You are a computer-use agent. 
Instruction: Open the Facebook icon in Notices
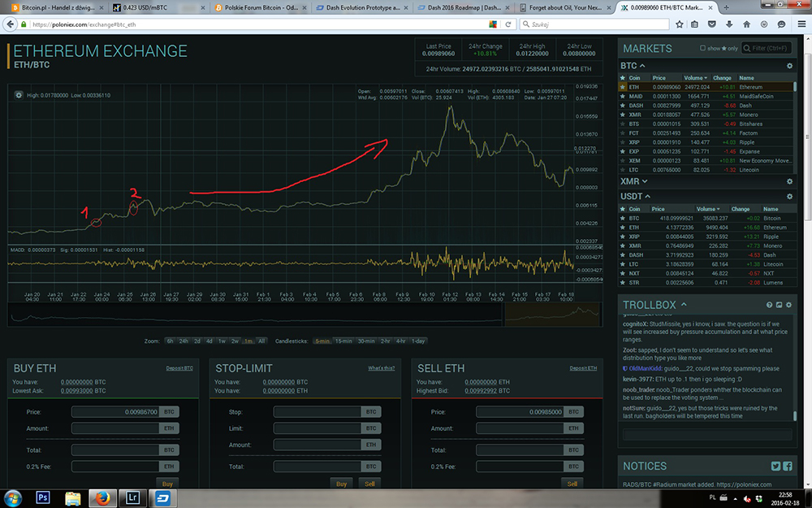click(x=787, y=466)
